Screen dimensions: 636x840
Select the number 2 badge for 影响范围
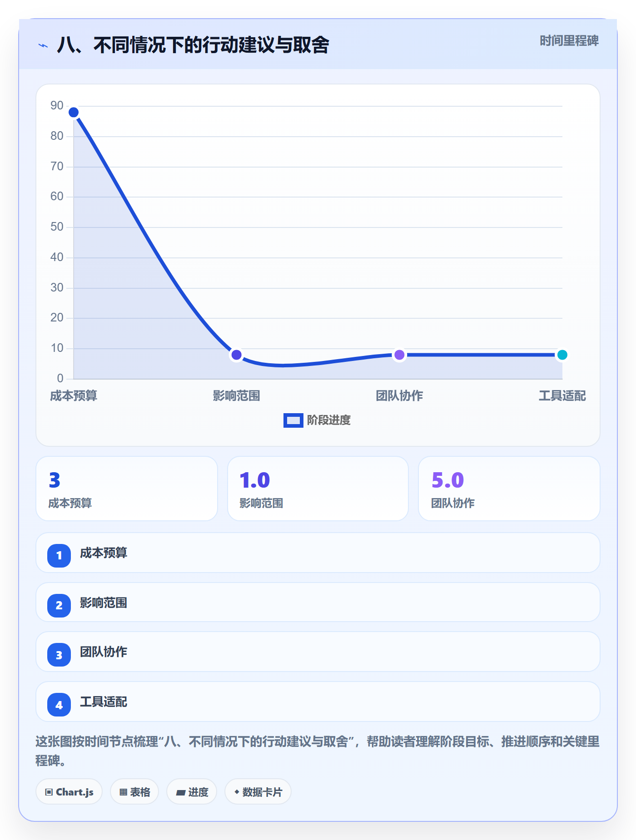59,605
